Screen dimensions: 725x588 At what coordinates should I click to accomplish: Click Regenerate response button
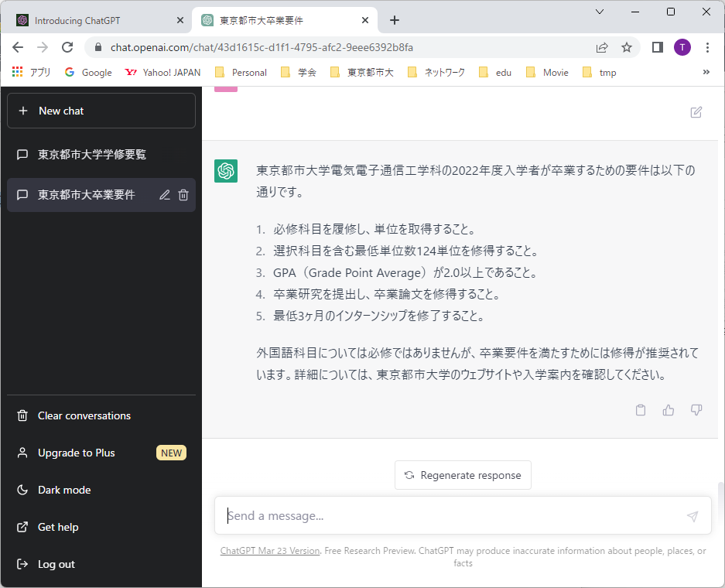[x=463, y=475]
